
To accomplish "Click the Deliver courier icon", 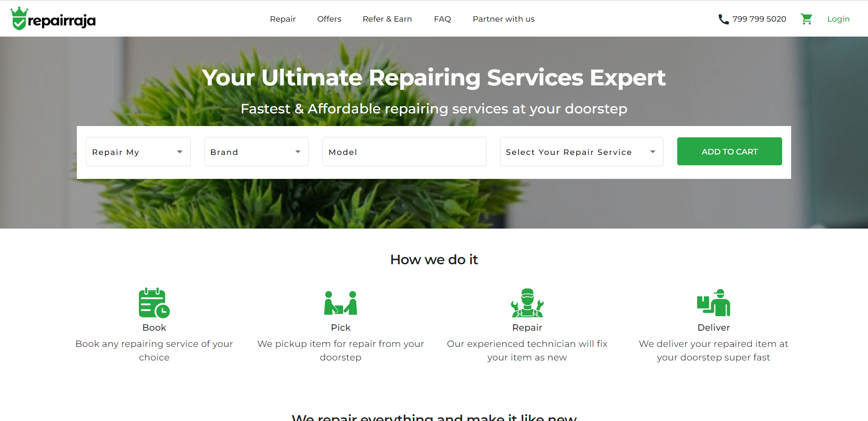I will click(x=713, y=303).
